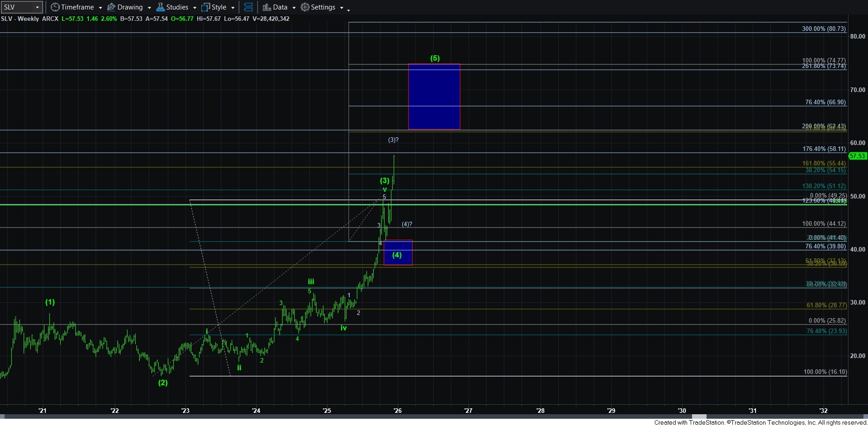Click the horizontal scrollbar thumb below the chart
The width and height of the screenshot is (868, 426).
point(699,416)
